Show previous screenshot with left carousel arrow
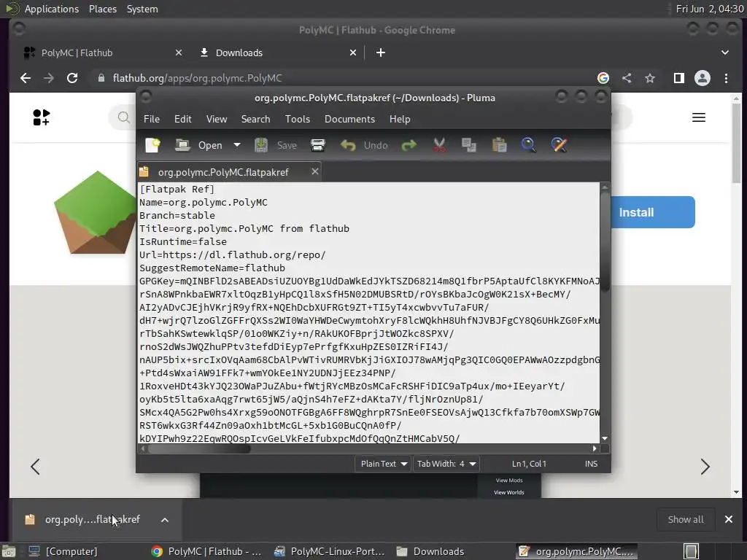 pyautogui.click(x=35, y=467)
